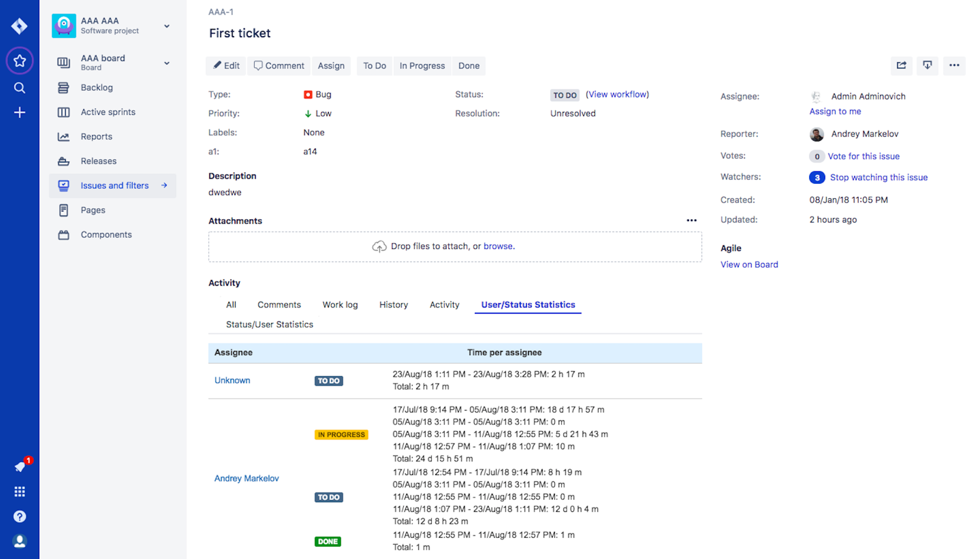Viewport: 980px width, 559px height.
Task: Click the dwedwe description text
Action: [225, 193]
